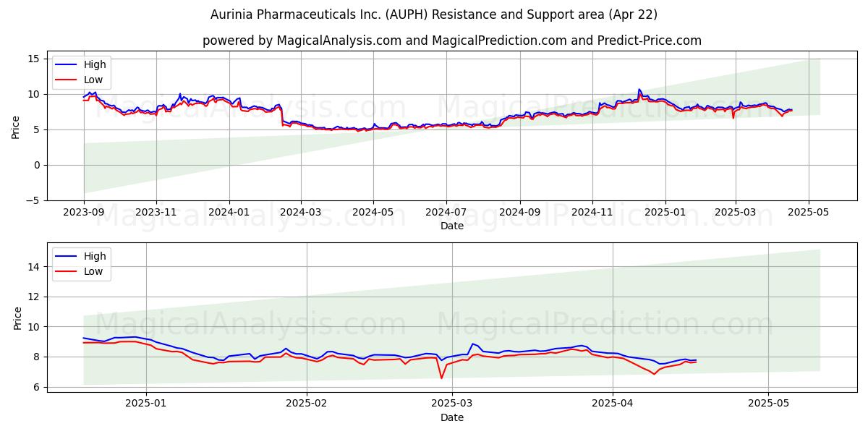Click the '2025-02' tick label in bottom chart
The image size is (868, 434).
(307, 404)
